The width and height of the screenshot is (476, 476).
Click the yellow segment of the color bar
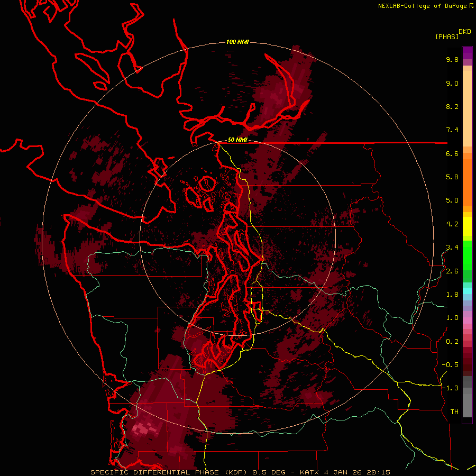tap(467, 226)
